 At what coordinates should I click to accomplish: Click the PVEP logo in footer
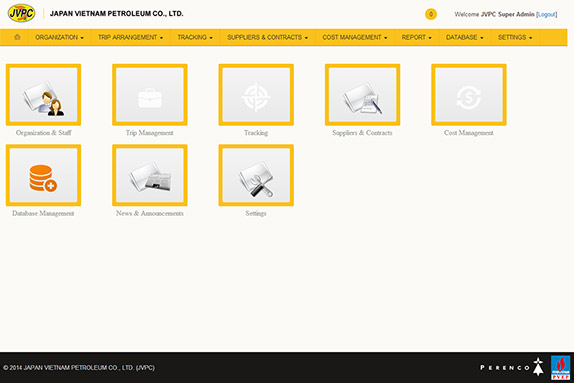tap(561, 368)
